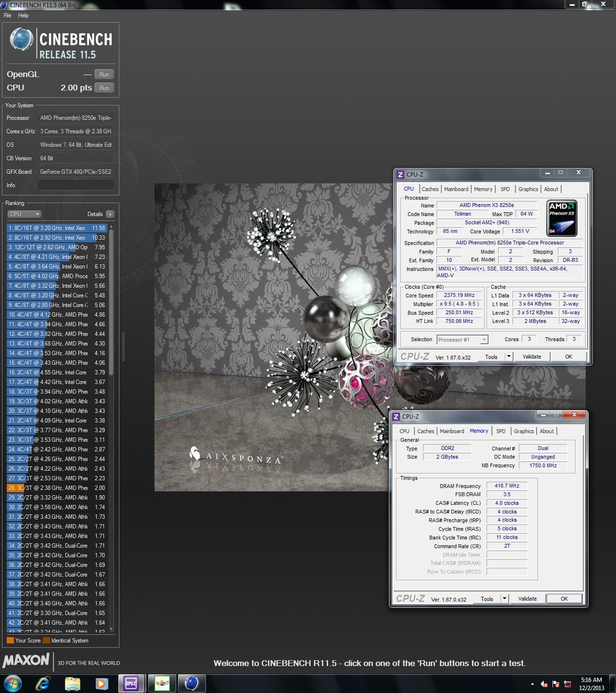Select ranking row 10 scoring 4.86
616x693 pixels.
57,315
